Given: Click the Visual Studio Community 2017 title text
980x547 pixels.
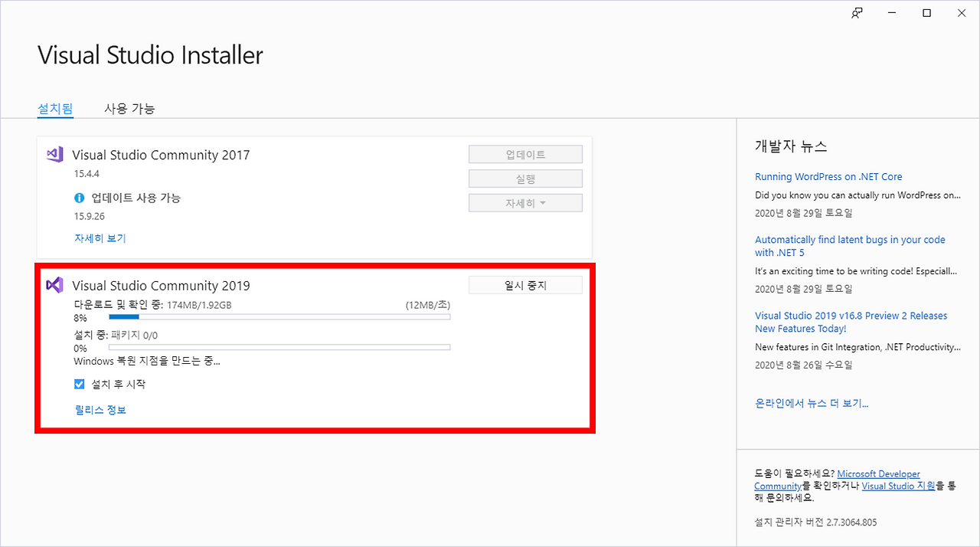Looking at the screenshot, I should point(161,155).
